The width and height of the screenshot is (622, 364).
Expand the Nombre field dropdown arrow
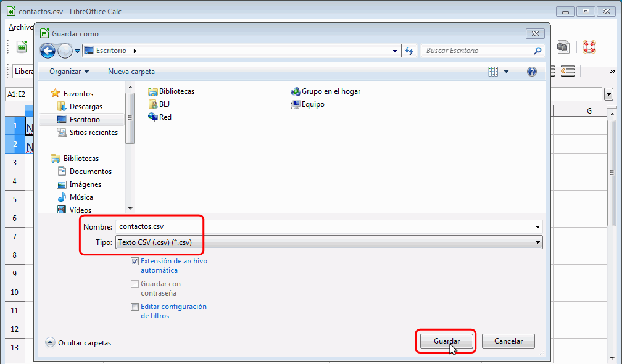[x=537, y=227]
